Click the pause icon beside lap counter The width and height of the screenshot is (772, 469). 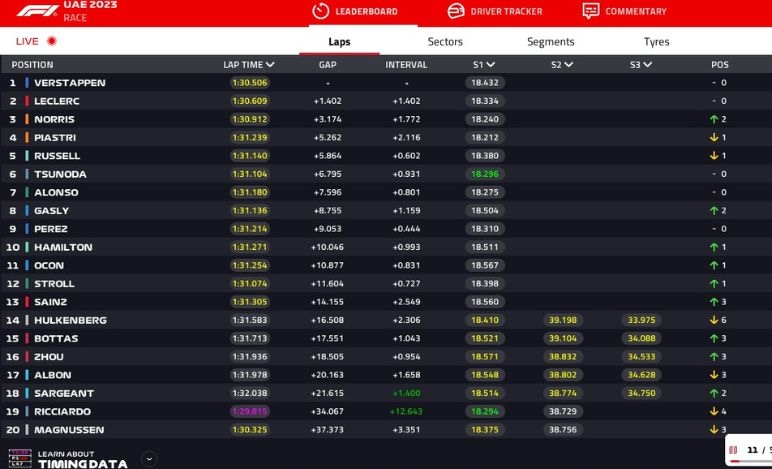tap(733, 450)
